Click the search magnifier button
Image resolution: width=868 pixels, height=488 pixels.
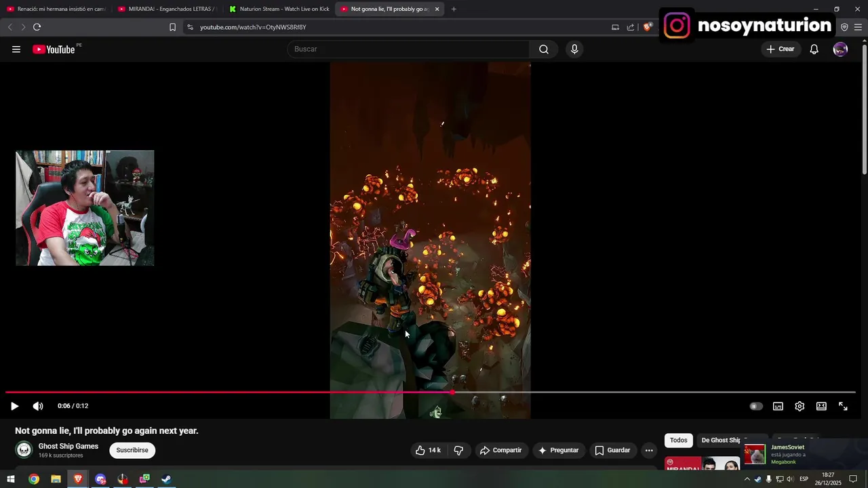click(x=544, y=49)
